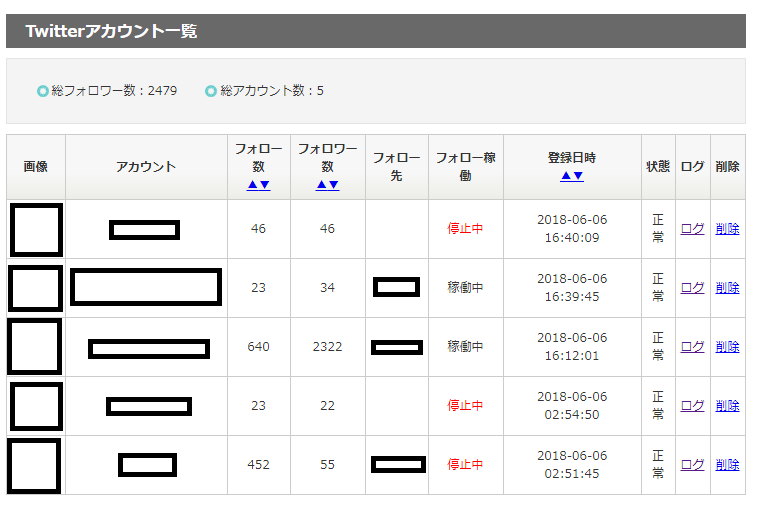The width and height of the screenshot is (766, 506).
Task: Click 正常 state in the 16:40:09 row
Action: (658, 229)
